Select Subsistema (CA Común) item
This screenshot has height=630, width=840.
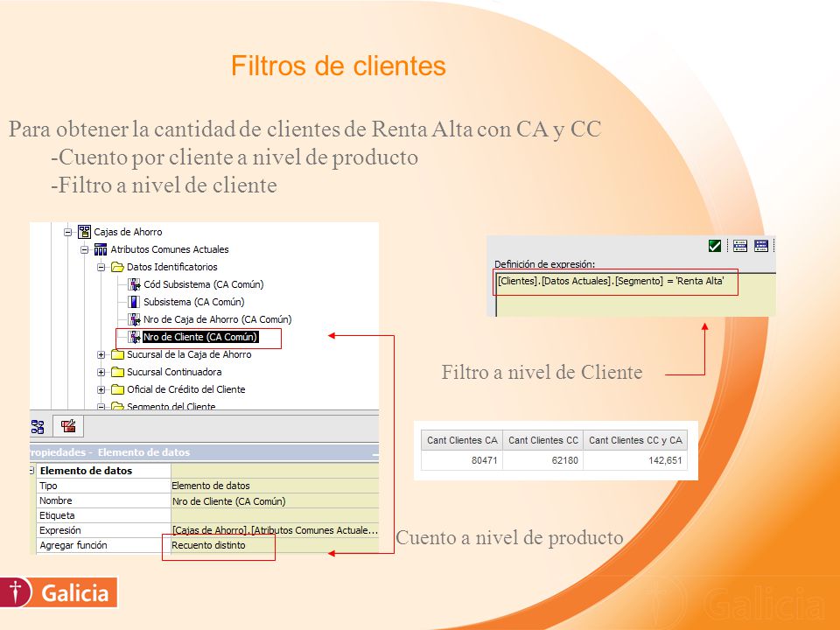tap(194, 302)
